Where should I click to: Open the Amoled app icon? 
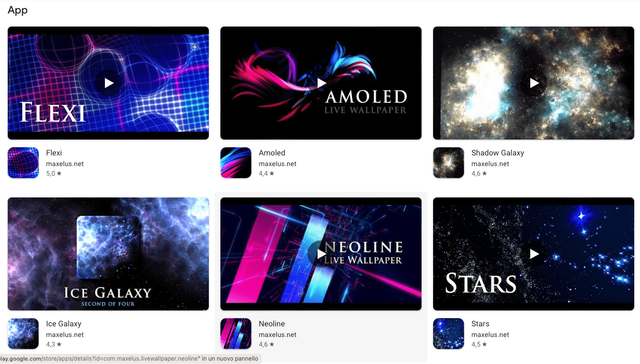[236, 163]
